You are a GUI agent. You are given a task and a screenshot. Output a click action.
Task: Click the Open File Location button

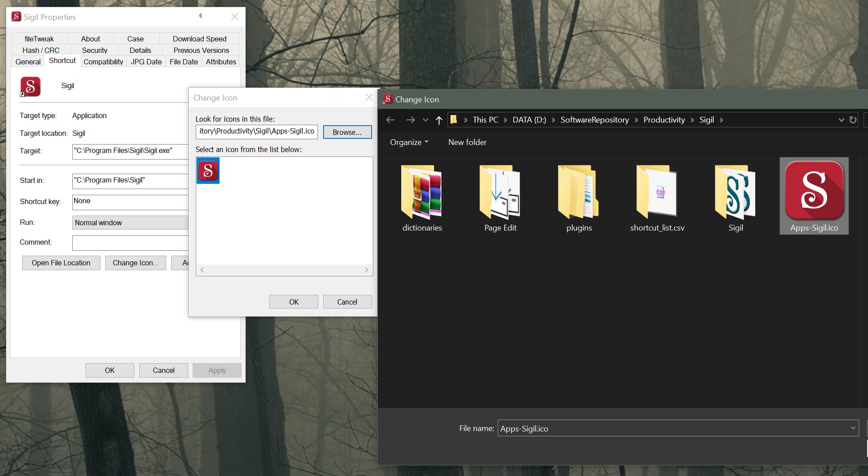[61, 263]
